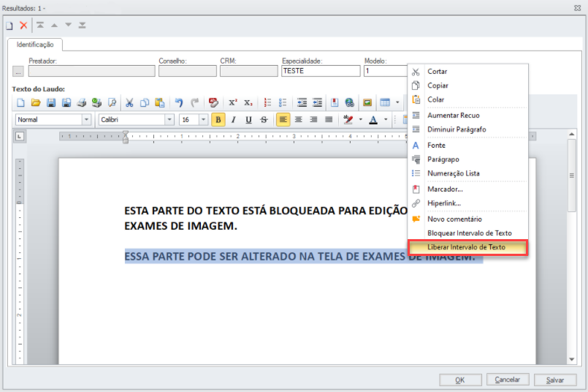Screen dimensions: 588x392
Task: Click the Numbered list icon
Action: 267,102
